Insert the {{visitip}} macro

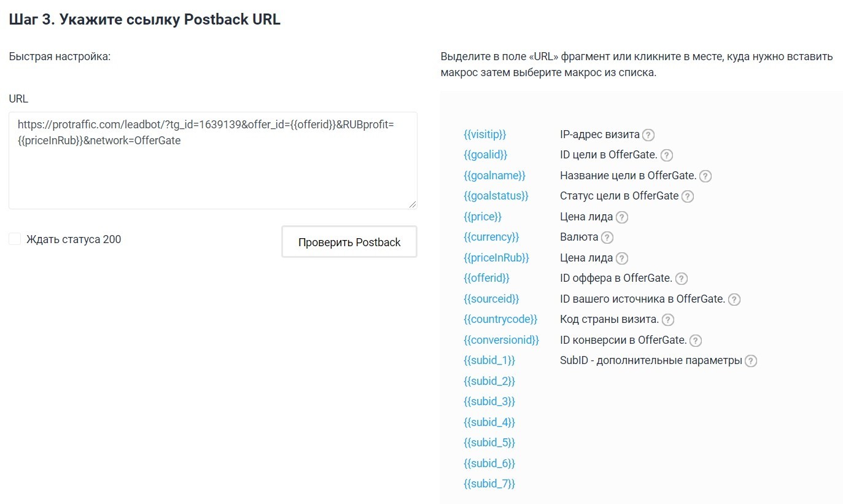(485, 134)
